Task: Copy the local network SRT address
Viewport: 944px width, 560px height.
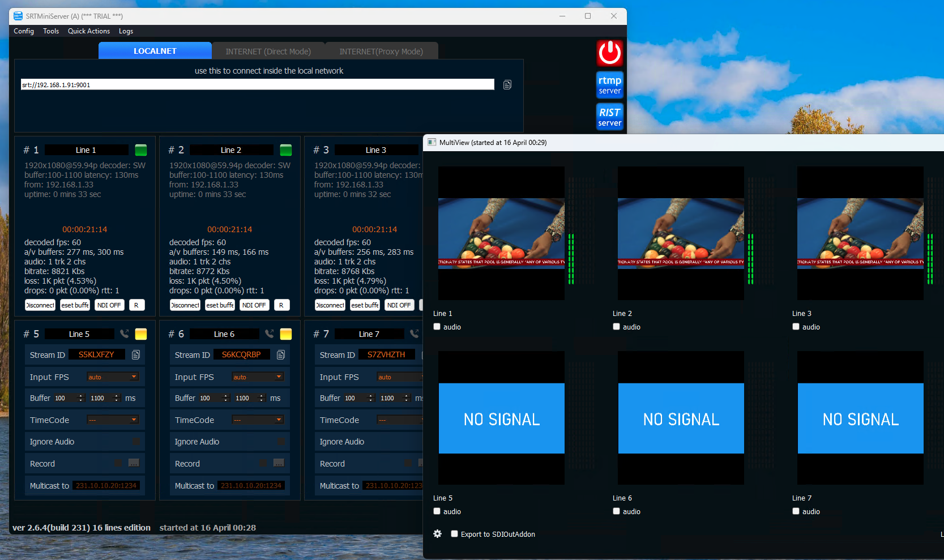Action: [507, 85]
